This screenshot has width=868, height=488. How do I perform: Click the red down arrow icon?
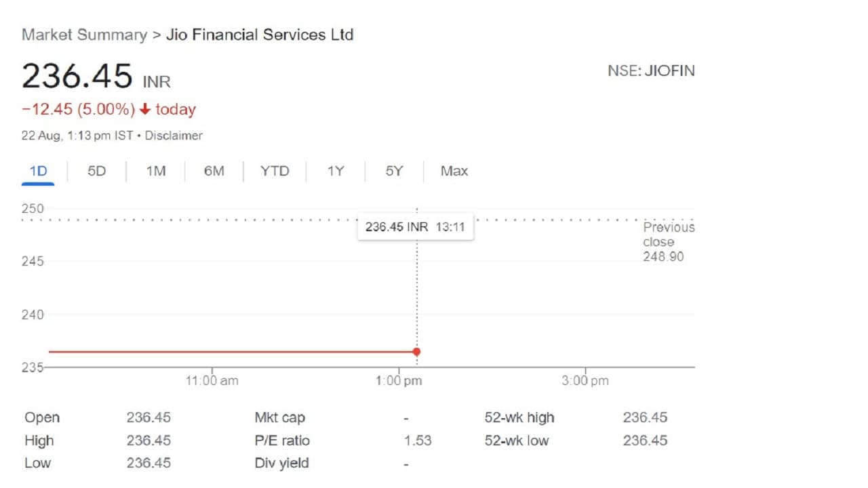click(145, 110)
